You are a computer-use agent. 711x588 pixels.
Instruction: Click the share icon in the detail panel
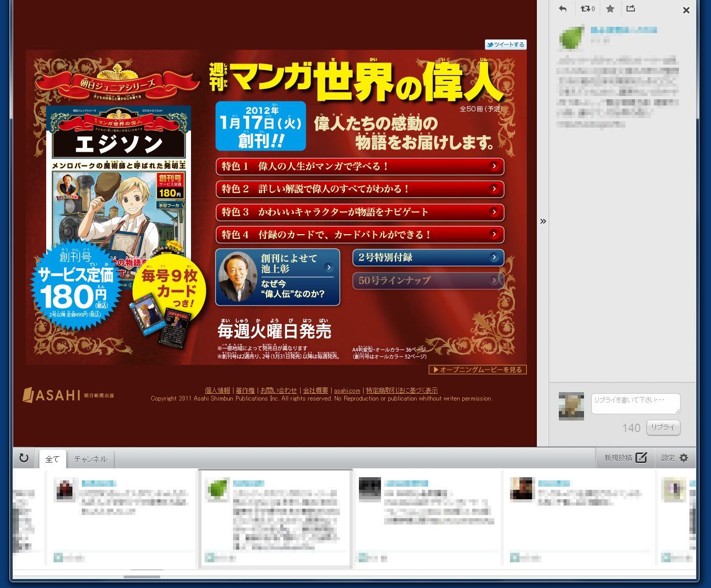[631, 8]
